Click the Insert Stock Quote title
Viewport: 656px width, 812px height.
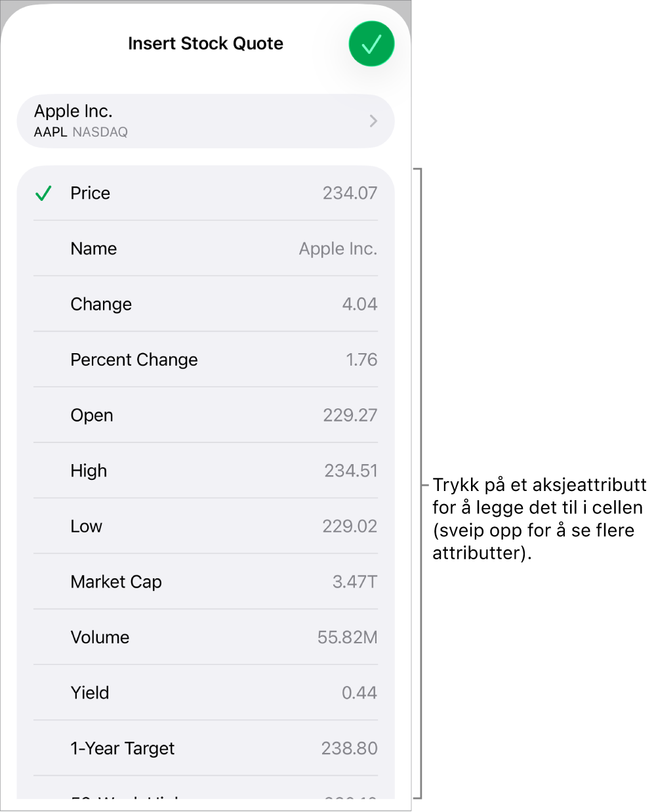coord(205,43)
